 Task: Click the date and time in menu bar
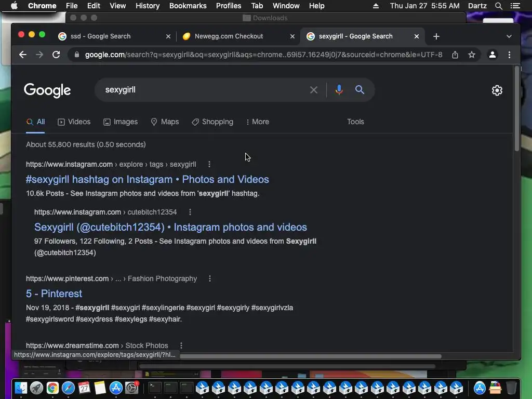[x=425, y=6]
